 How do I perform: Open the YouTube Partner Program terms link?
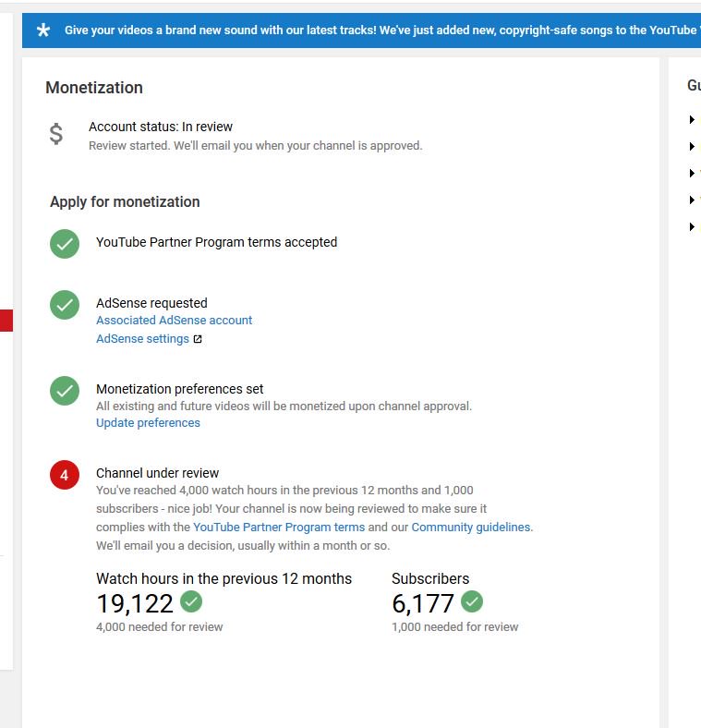(279, 528)
